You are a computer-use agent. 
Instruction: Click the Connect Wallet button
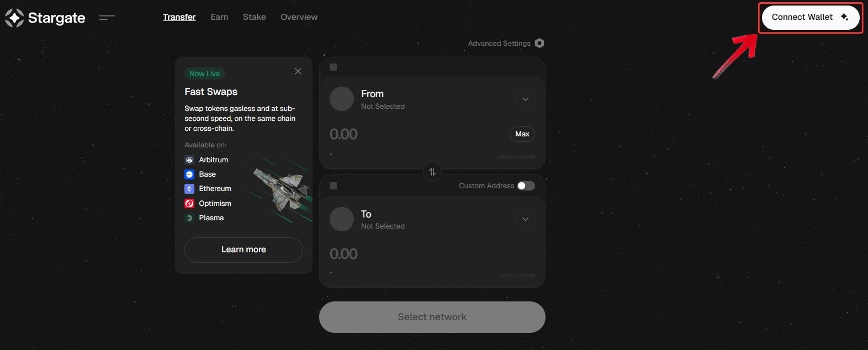point(811,17)
